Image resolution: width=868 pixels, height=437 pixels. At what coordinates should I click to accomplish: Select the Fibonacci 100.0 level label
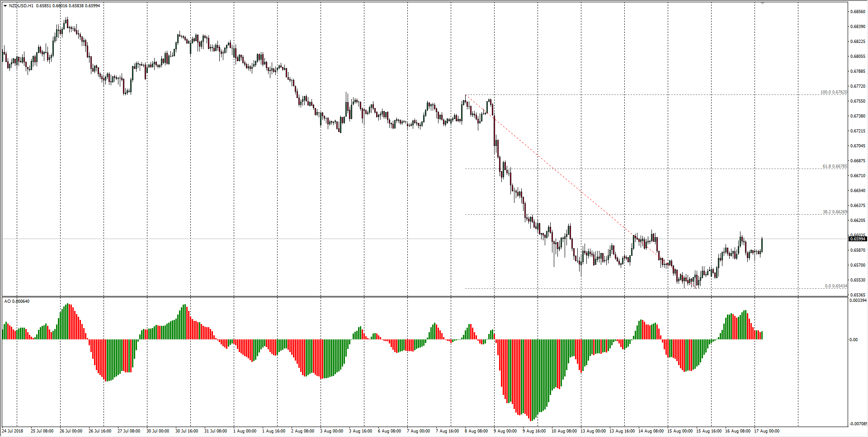[x=833, y=92]
